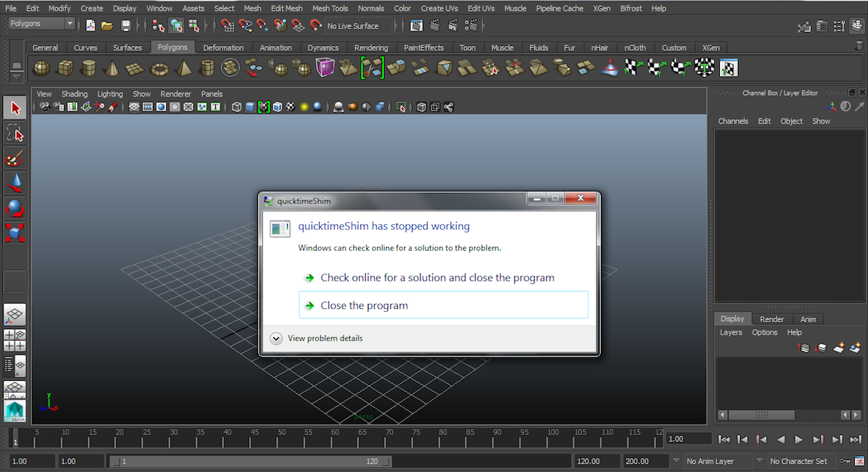Image resolution: width=868 pixels, height=472 pixels.
Task: Select the Lasso selection tool
Action: pyautogui.click(x=15, y=133)
